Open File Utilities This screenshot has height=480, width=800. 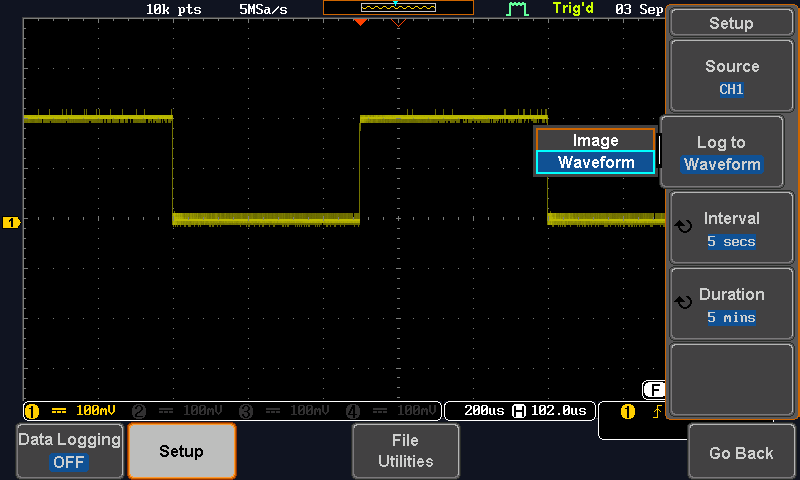[x=405, y=451]
